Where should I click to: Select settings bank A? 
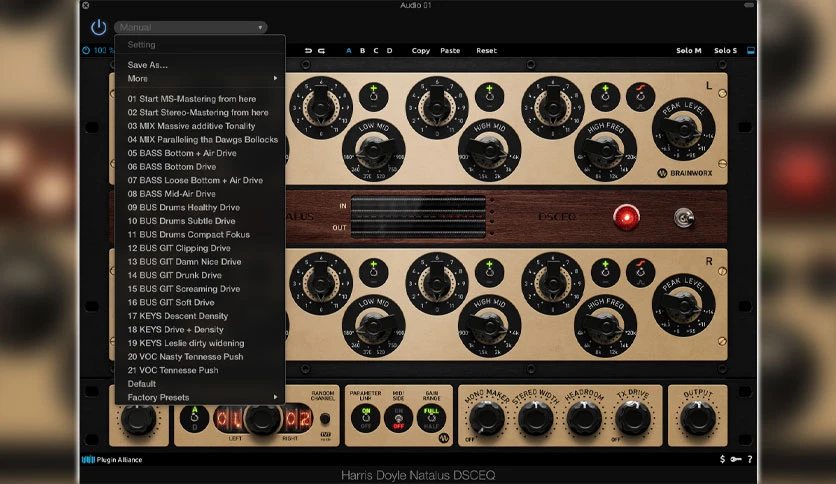point(349,51)
